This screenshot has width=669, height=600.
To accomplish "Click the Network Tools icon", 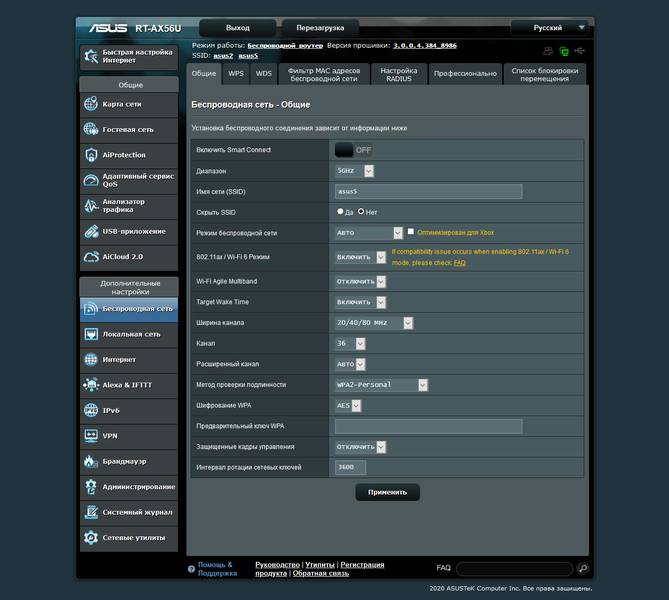I will tap(91, 537).
